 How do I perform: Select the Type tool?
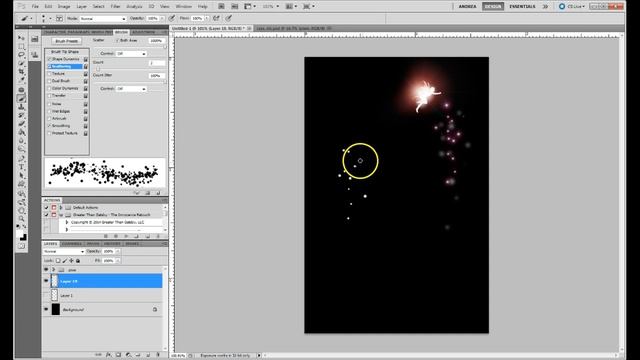[x=21, y=167]
